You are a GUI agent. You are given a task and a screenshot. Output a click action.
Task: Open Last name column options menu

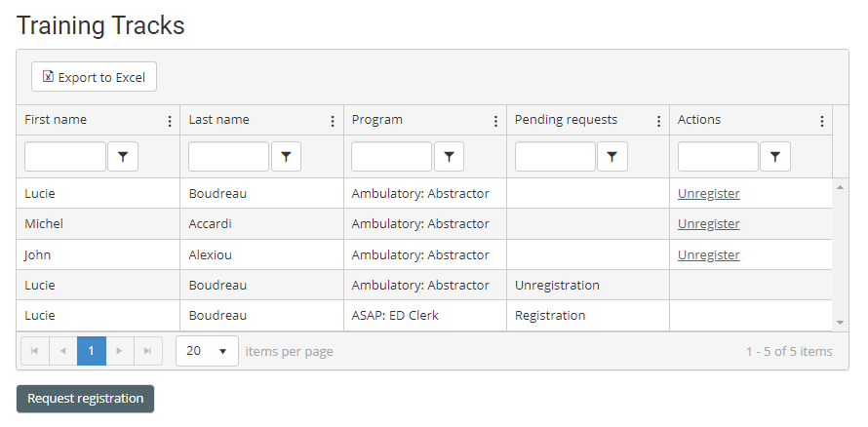click(333, 121)
